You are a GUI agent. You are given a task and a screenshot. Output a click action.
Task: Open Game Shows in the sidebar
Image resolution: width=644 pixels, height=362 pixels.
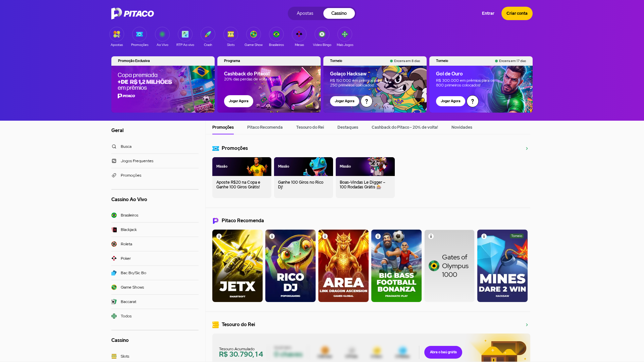point(155,287)
